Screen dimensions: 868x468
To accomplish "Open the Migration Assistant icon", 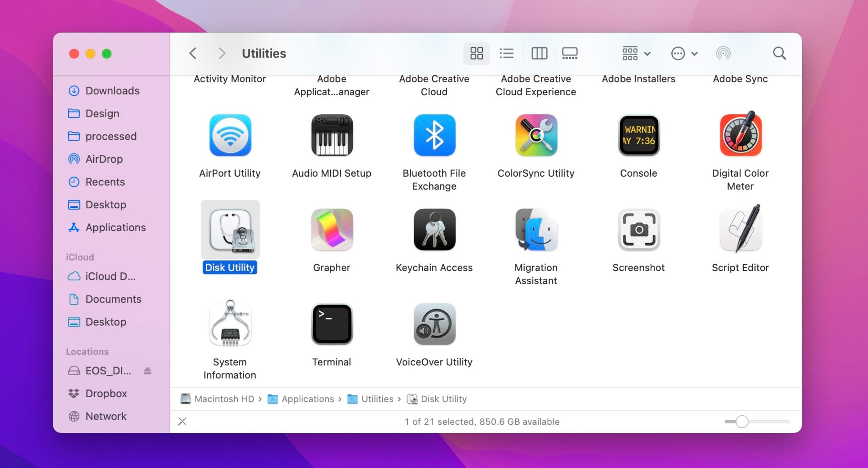I will click(536, 230).
